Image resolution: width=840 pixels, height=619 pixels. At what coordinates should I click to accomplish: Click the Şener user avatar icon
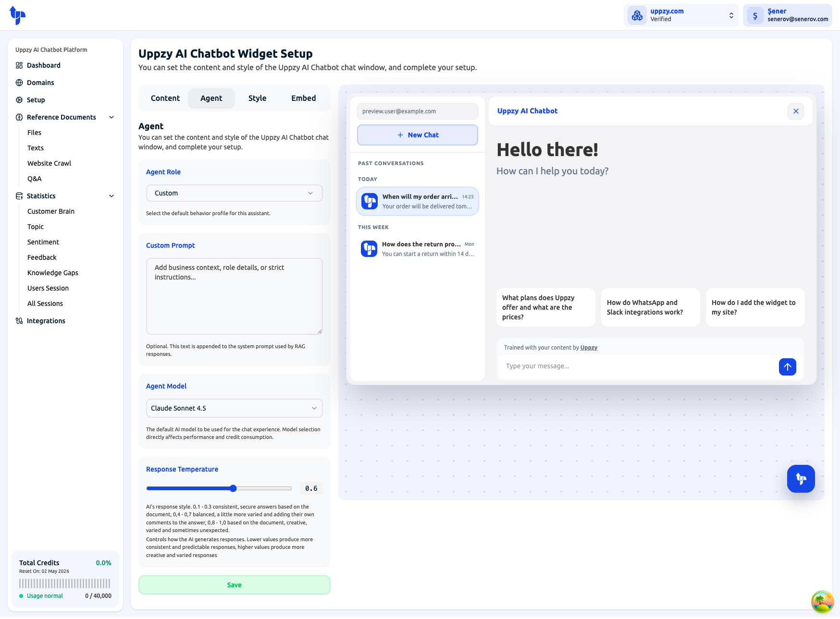coord(755,15)
